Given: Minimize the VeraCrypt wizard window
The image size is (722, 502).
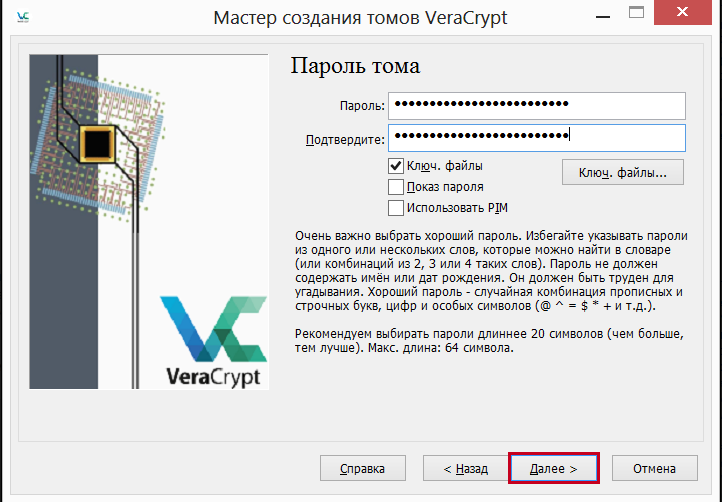Looking at the screenshot, I should 603,17.
